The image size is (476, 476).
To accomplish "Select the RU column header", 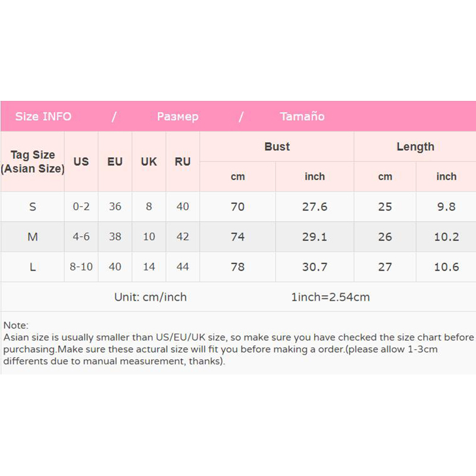I will pos(183,162).
